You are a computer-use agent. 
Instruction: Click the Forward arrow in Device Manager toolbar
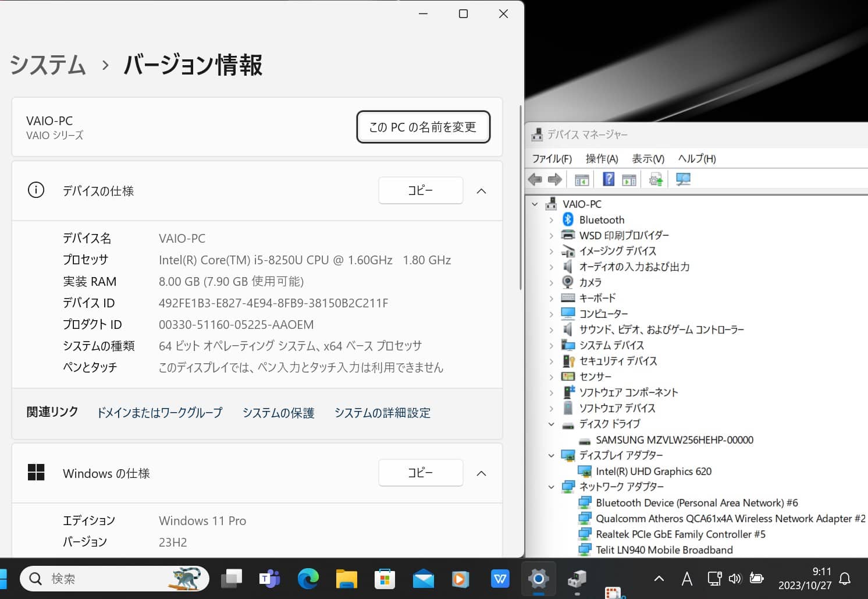555,180
